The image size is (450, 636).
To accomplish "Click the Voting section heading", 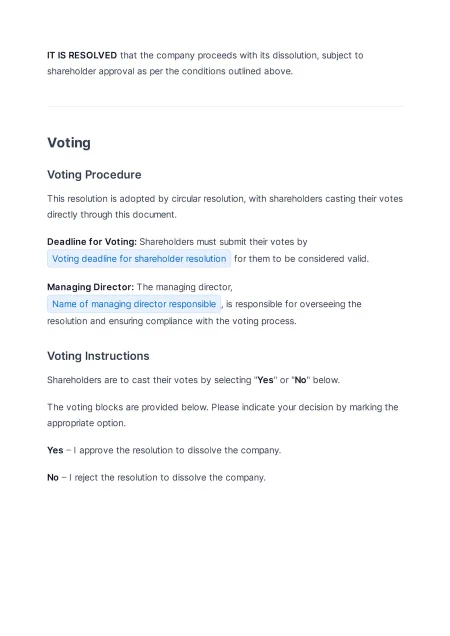I will [x=69, y=143].
